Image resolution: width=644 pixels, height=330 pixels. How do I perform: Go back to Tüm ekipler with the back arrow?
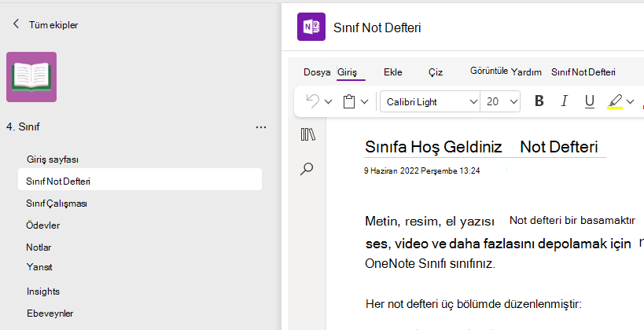click(x=16, y=24)
